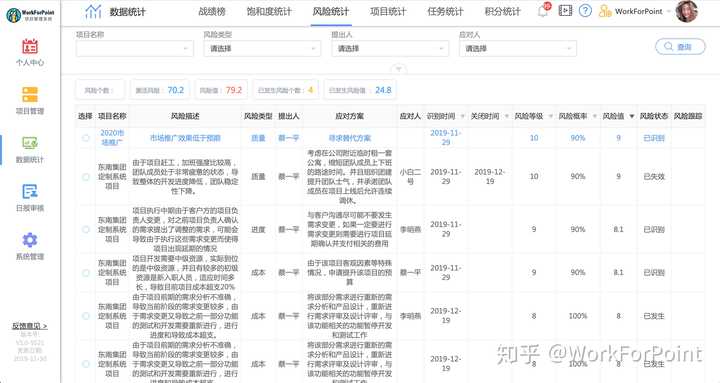Sort by 关闭时间 column arrow
This screenshot has width=720, height=383.
tap(506, 116)
